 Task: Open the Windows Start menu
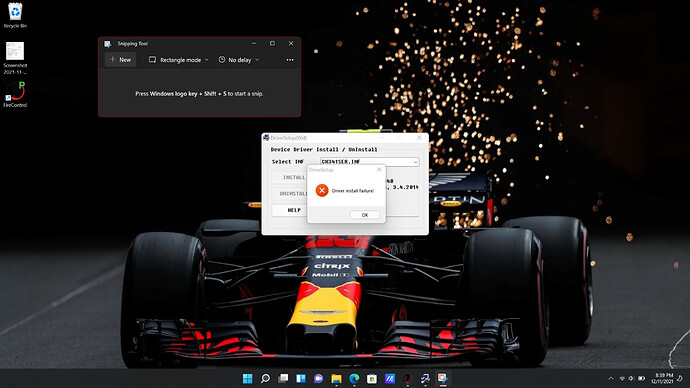(x=247, y=379)
